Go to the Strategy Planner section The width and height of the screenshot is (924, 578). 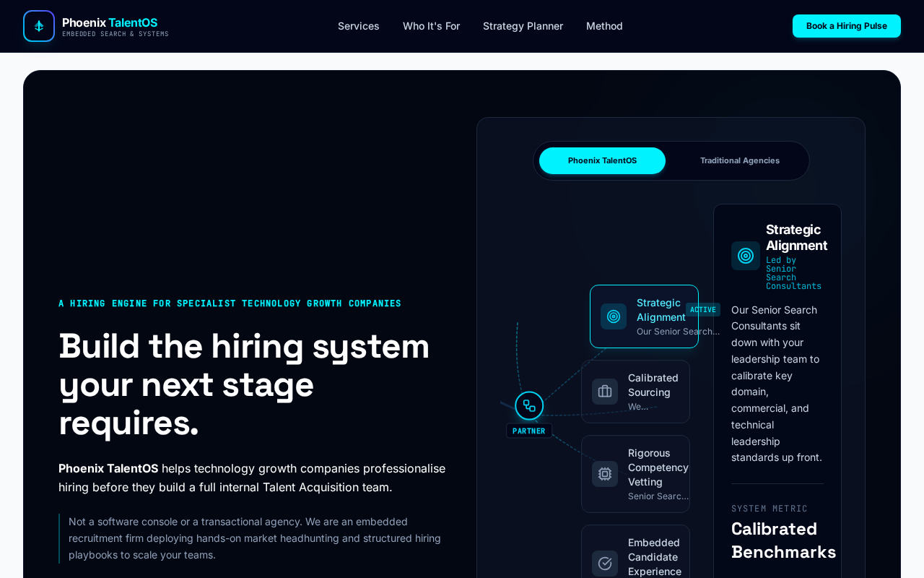pos(523,26)
